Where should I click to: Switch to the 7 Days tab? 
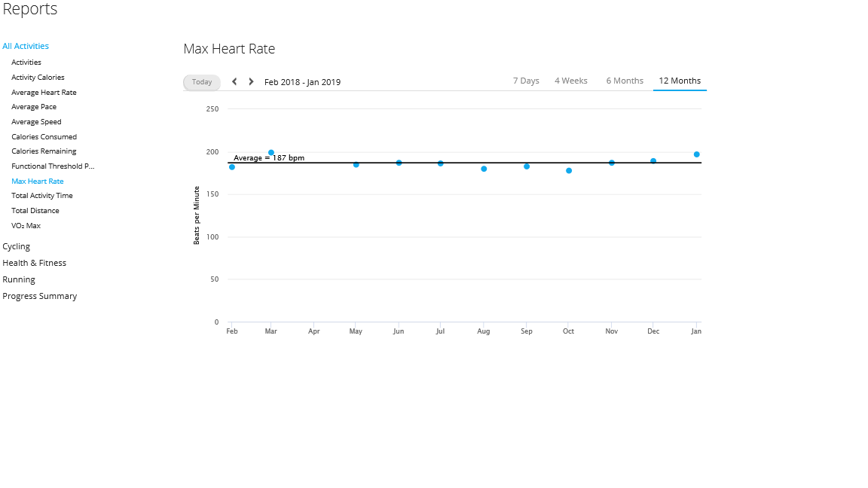click(526, 81)
